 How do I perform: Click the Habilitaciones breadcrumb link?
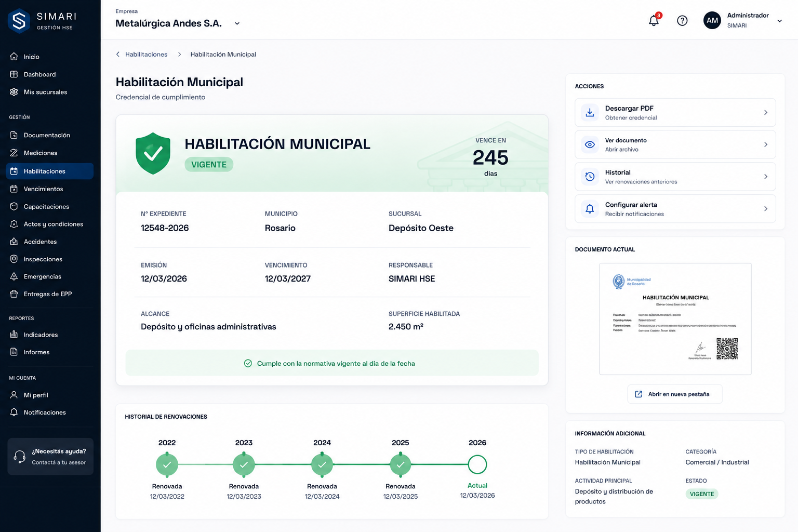tap(146, 54)
